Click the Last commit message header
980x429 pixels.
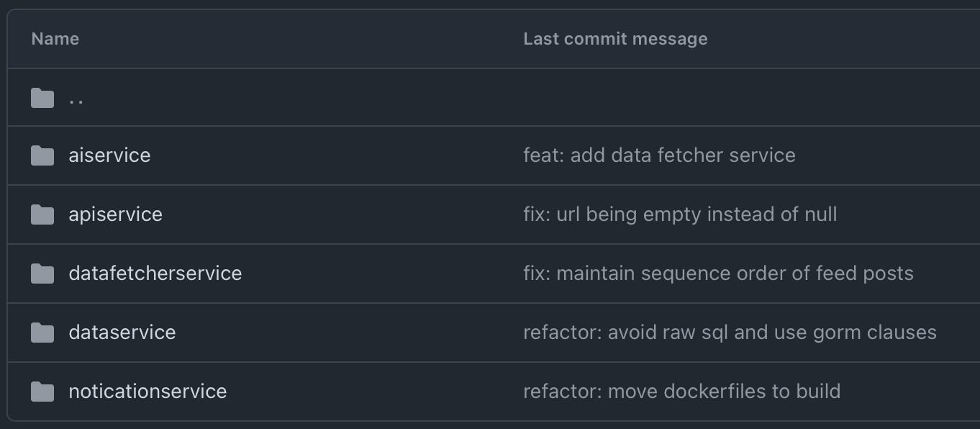click(615, 39)
